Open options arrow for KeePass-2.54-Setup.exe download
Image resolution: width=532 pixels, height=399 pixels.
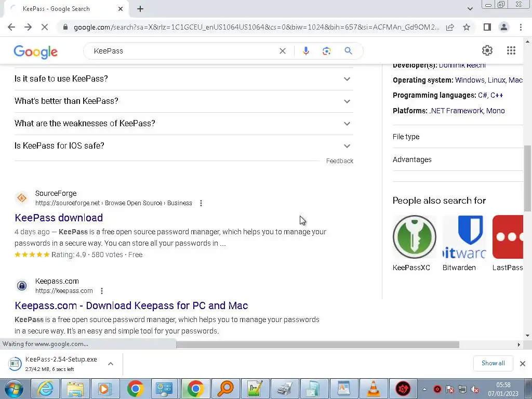click(x=111, y=364)
